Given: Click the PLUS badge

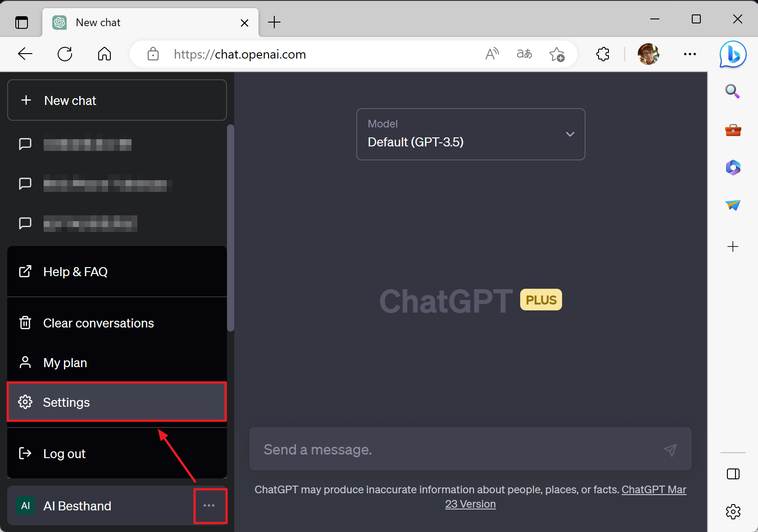Looking at the screenshot, I should click(x=541, y=300).
